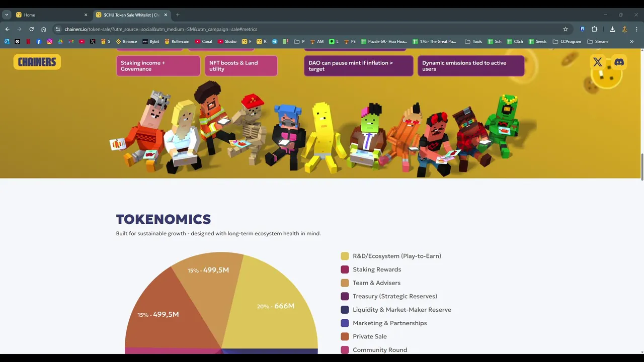Switch to the Home tab
This screenshot has width=644, height=362.
tap(51, 15)
